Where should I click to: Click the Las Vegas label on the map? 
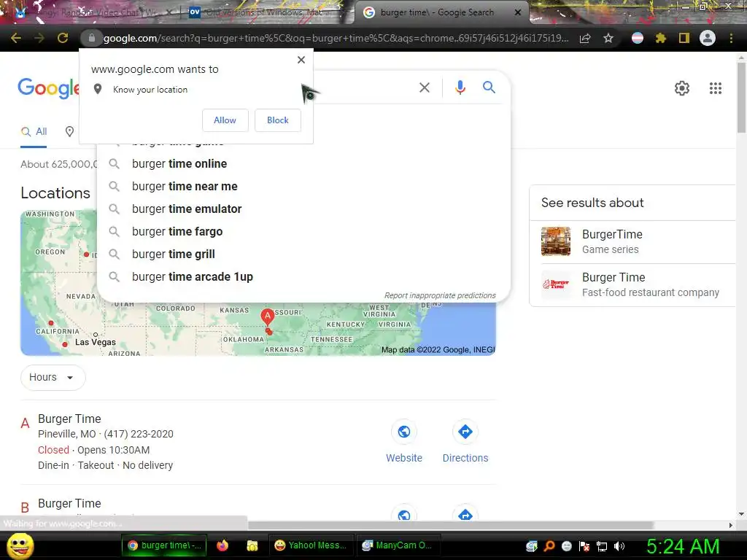coord(96,343)
